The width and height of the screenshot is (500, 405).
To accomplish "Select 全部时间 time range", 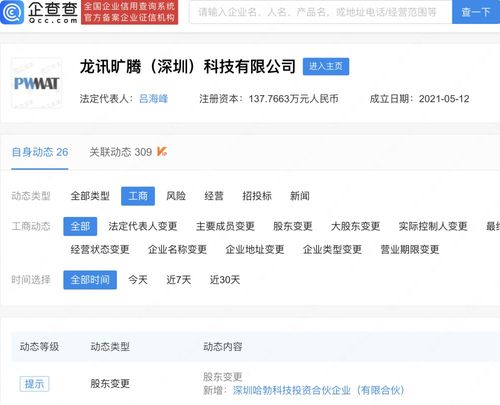I will pos(90,280).
